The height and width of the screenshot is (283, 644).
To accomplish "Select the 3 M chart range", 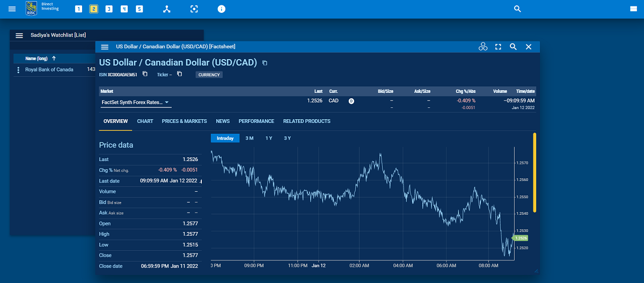I will click(250, 139).
